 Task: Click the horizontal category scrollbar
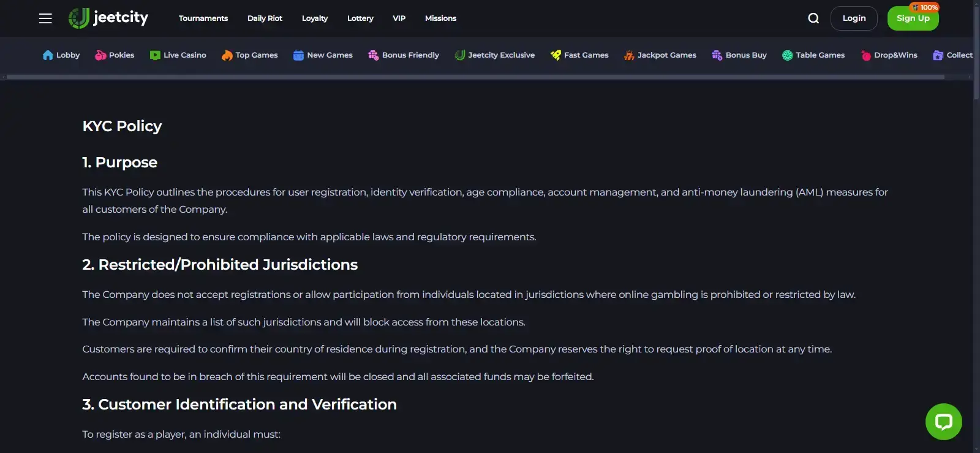click(475, 77)
